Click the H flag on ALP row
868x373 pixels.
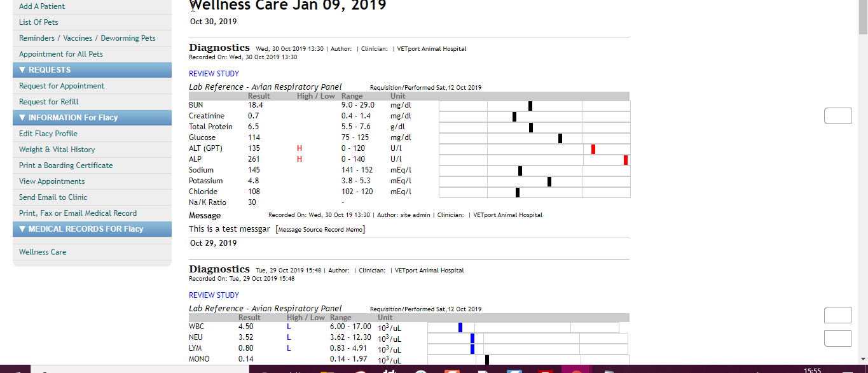pos(299,159)
